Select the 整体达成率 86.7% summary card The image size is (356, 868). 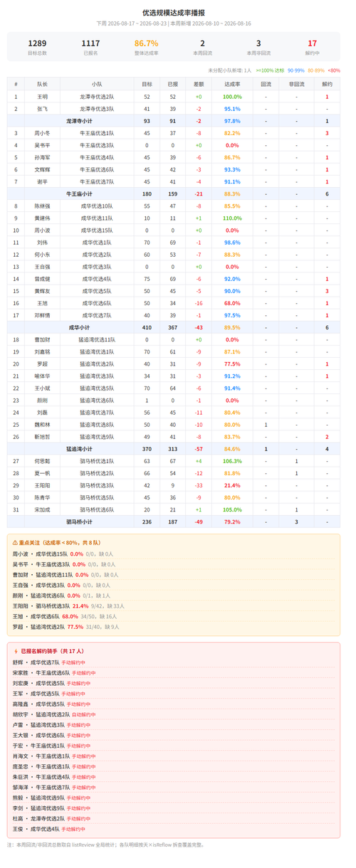coord(146,47)
